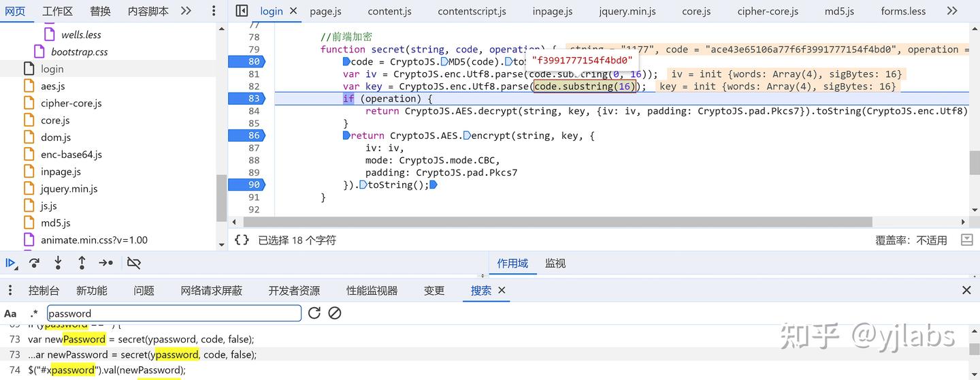Screen dimensions: 980x380
Task: Open 性能监视器 drawer tab
Action: (372, 291)
